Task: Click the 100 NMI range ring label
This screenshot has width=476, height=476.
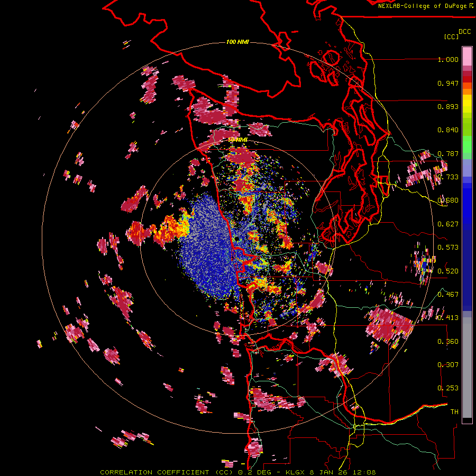Action: click(x=237, y=42)
